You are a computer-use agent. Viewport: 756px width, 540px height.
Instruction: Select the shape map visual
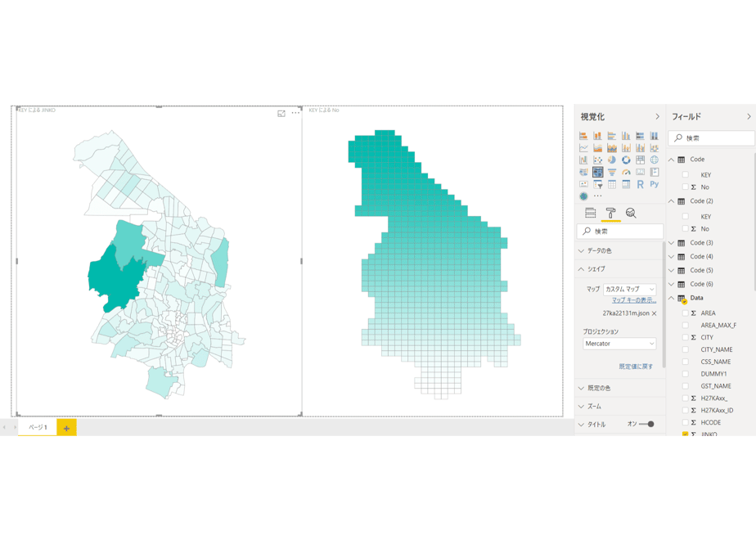tap(598, 172)
